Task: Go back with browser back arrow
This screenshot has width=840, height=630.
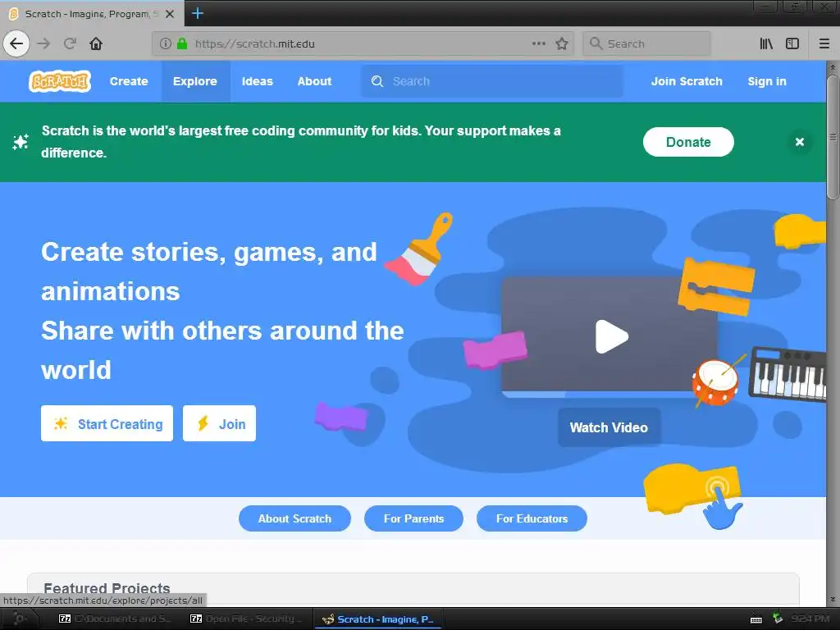Action: [16, 43]
